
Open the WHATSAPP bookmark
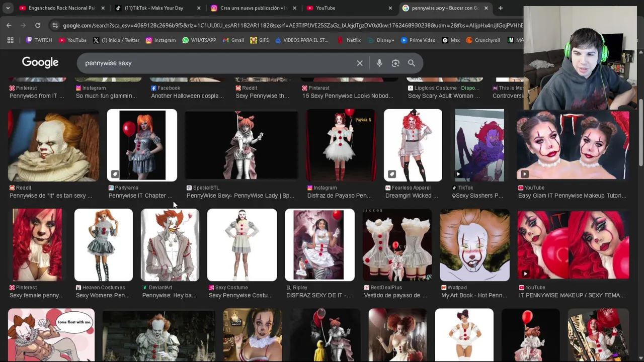click(x=199, y=40)
